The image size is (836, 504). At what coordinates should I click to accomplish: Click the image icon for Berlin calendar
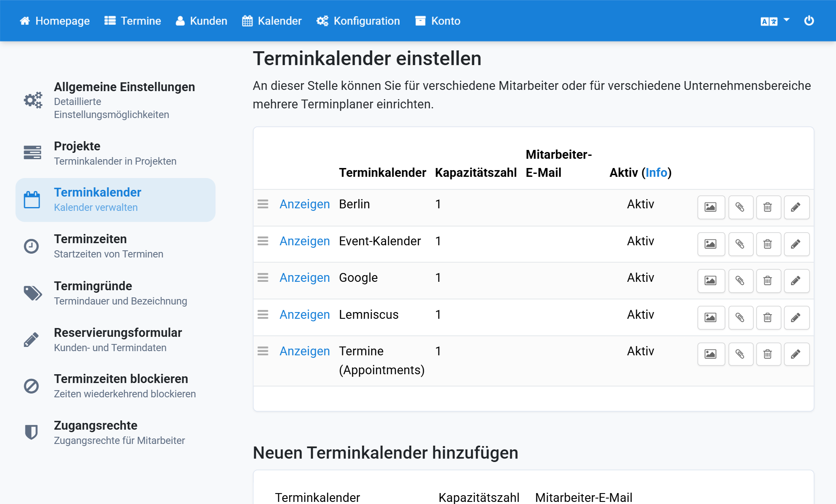click(x=711, y=207)
